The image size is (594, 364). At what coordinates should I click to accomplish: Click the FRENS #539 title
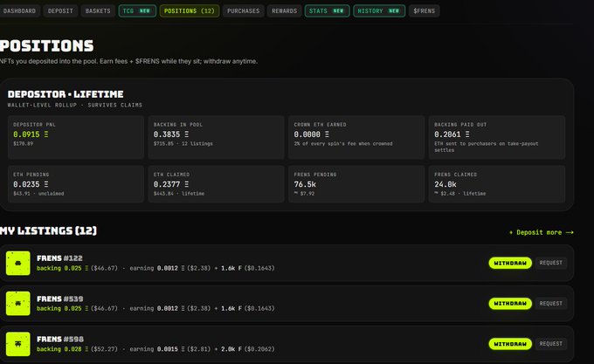(x=60, y=299)
